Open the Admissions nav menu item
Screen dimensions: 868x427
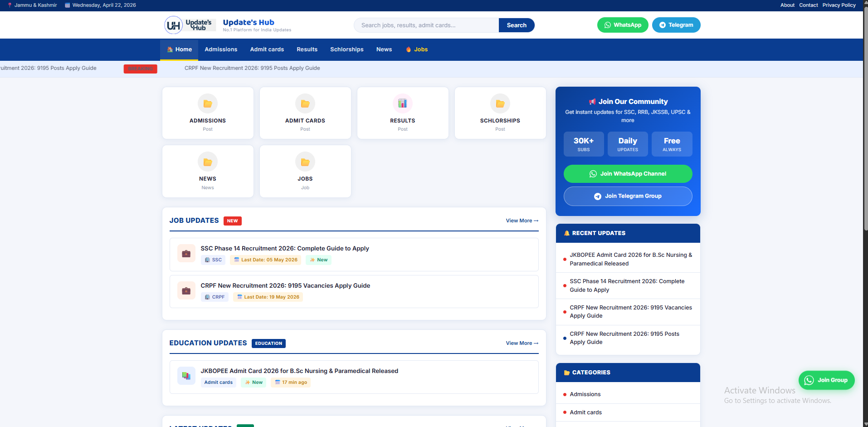click(221, 49)
